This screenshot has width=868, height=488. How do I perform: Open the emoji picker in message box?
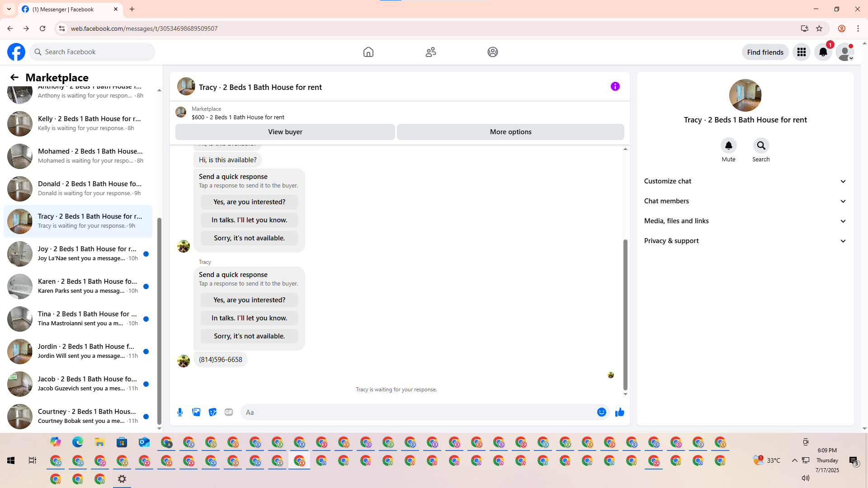pos(601,412)
